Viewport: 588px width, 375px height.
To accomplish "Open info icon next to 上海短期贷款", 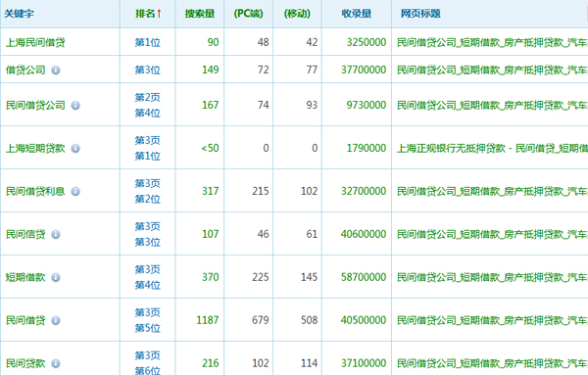I will coord(75,149).
